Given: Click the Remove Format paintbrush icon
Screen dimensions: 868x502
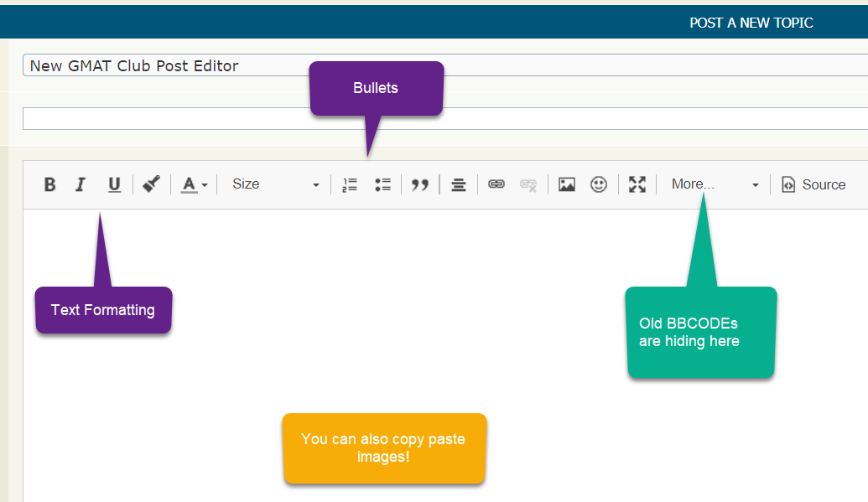Looking at the screenshot, I should coord(151,184).
